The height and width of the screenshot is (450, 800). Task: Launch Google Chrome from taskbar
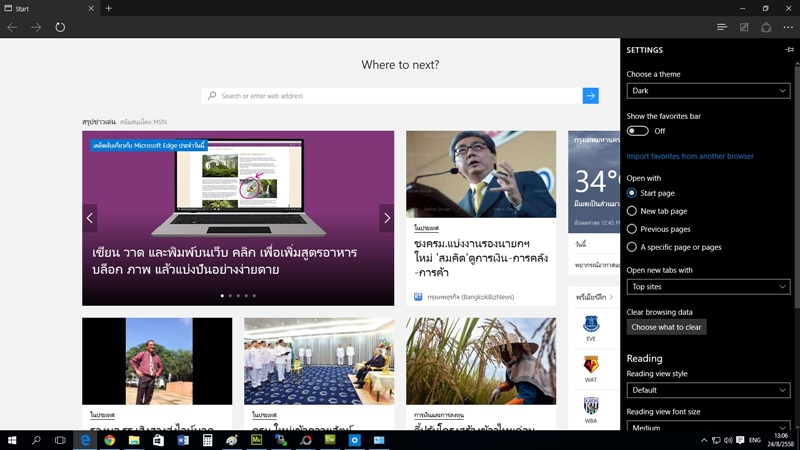pos(109,440)
